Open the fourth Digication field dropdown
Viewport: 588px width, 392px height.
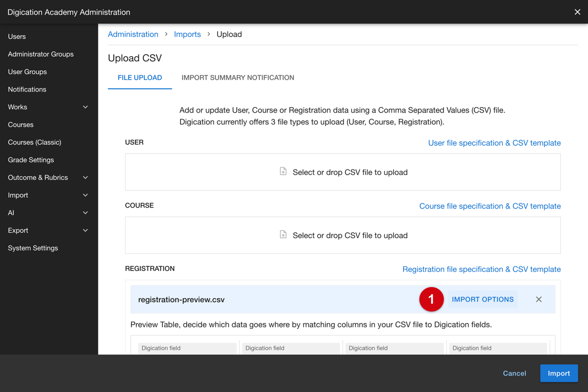(x=498, y=348)
